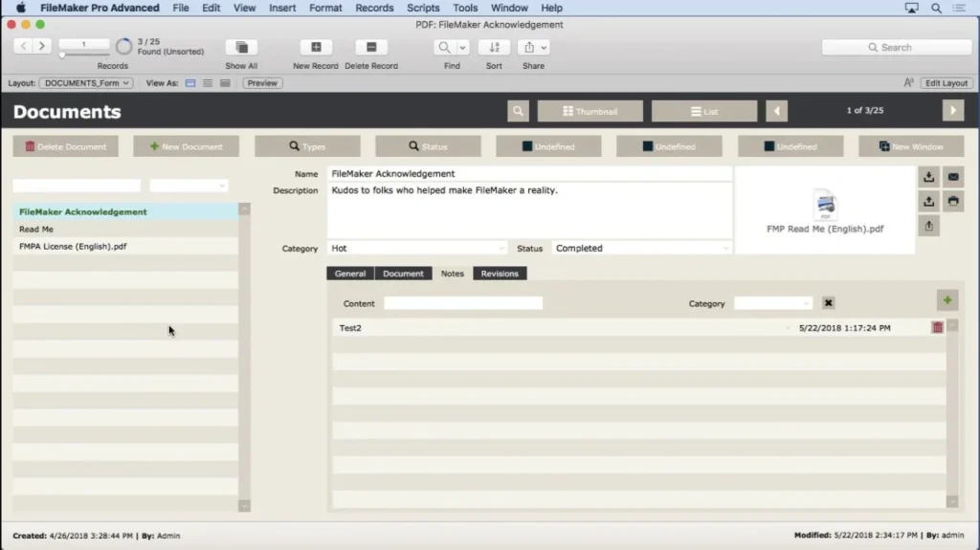Image resolution: width=980 pixels, height=550 pixels.
Task: Switch to the Document tab
Action: [x=403, y=274]
